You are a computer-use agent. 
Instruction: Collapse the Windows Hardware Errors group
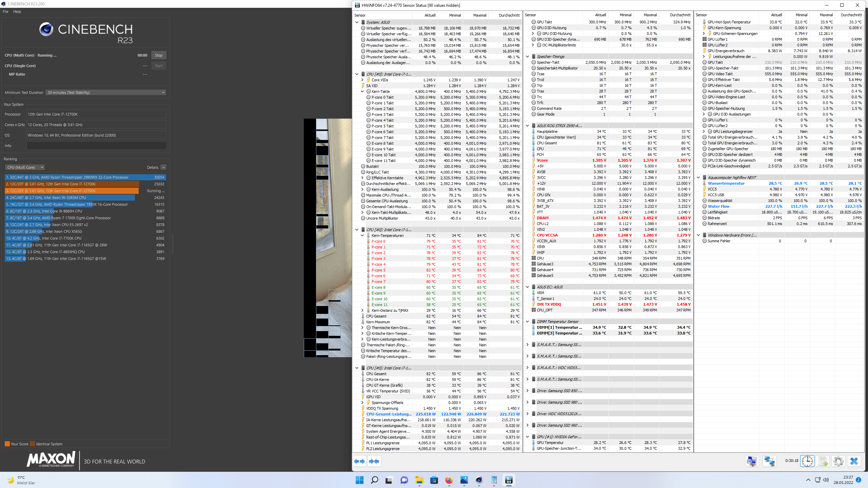point(698,235)
